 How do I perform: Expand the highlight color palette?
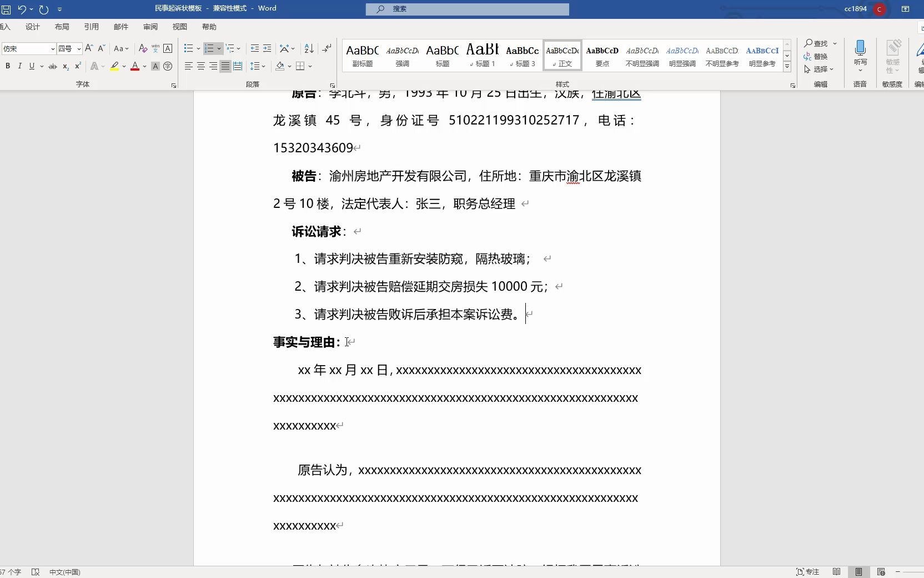(124, 66)
